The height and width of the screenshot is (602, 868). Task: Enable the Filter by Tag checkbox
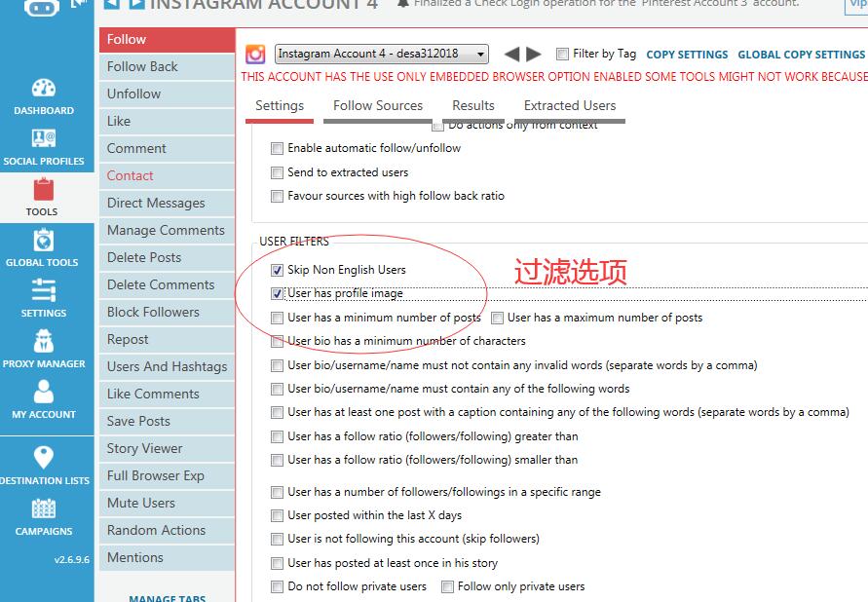point(562,55)
